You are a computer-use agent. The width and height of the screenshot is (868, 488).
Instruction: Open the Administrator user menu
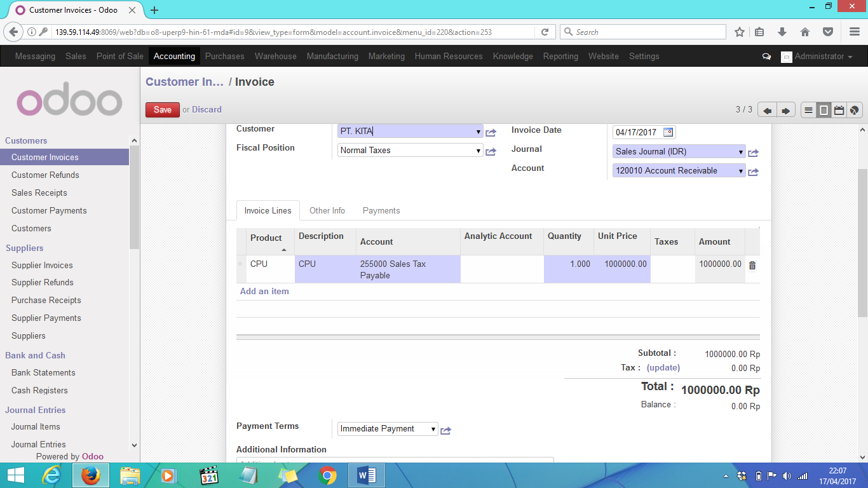(817, 57)
